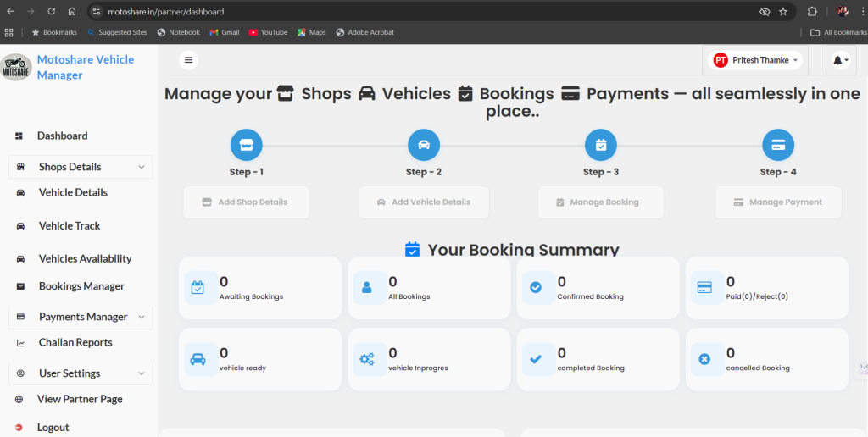Bookmark this page with star icon
Viewport: 868px width, 437px height.
[783, 12]
